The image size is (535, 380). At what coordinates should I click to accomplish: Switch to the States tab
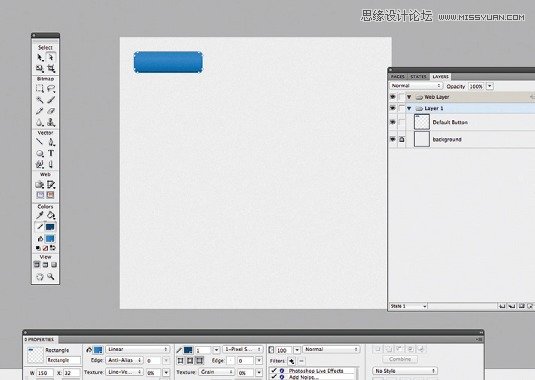[x=419, y=76]
